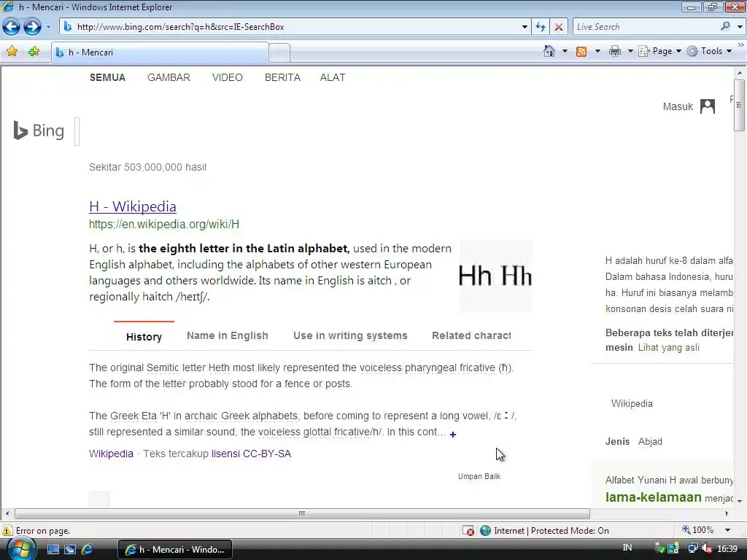Click the Forward navigation button
The width and height of the screenshot is (747, 560).
click(x=32, y=27)
